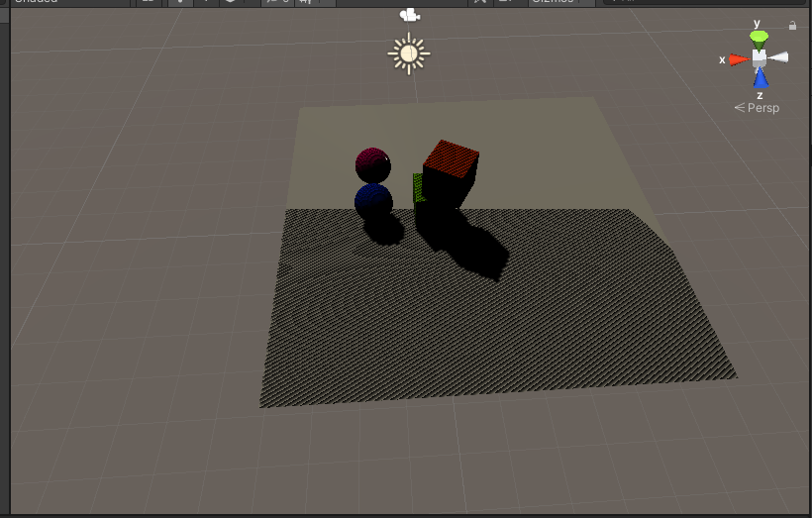Viewport: 812px width, 518px height.
Task: Click the red X axis cone
Action: tap(738, 59)
